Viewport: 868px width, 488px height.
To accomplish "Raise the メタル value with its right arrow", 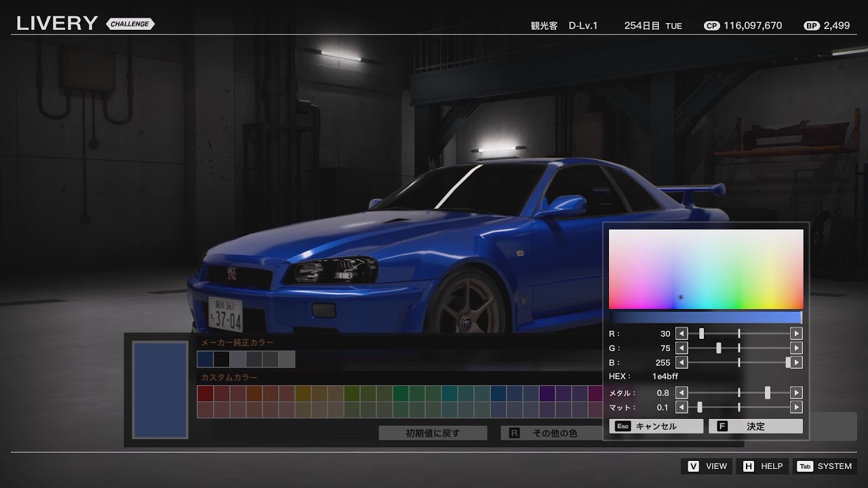I will point(796,392).
